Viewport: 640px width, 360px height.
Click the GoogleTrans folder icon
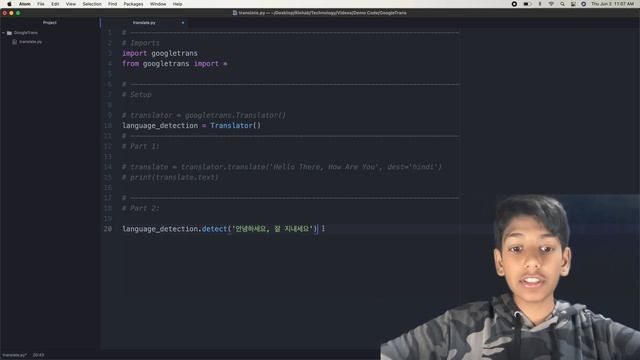tap(9, 33)
